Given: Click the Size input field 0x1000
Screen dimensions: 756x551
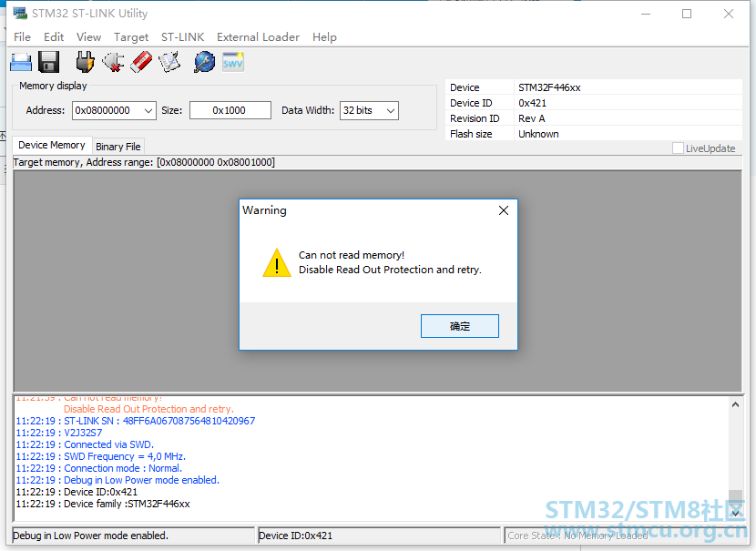Looking at the screenshot, I should tap(230, 110).
